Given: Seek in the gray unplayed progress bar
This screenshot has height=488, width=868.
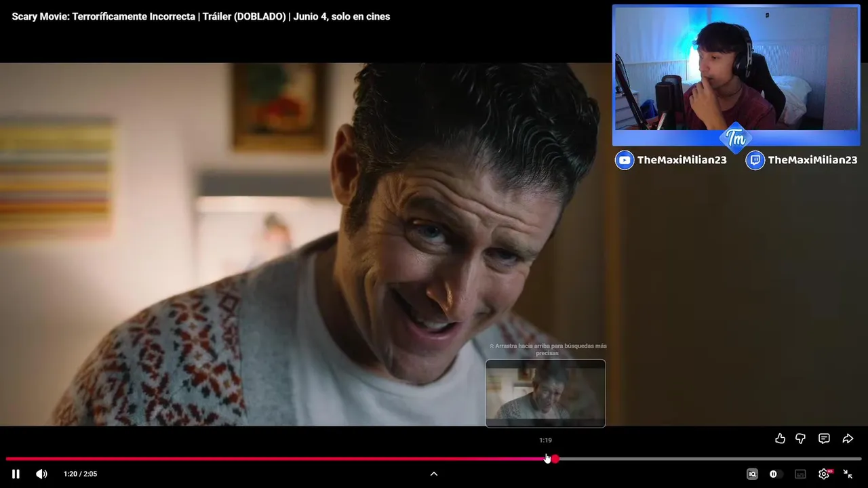Looking at the screenshot, I should click(x=711, y=459).
